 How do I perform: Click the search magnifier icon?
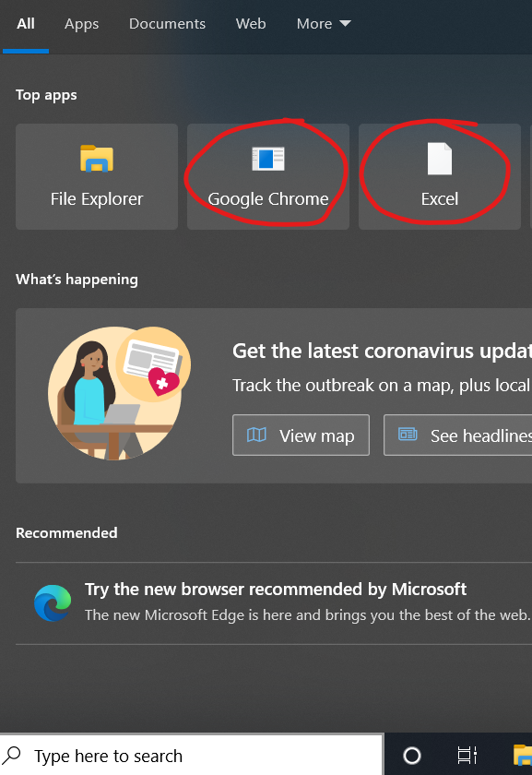click(x=12, y=756)
